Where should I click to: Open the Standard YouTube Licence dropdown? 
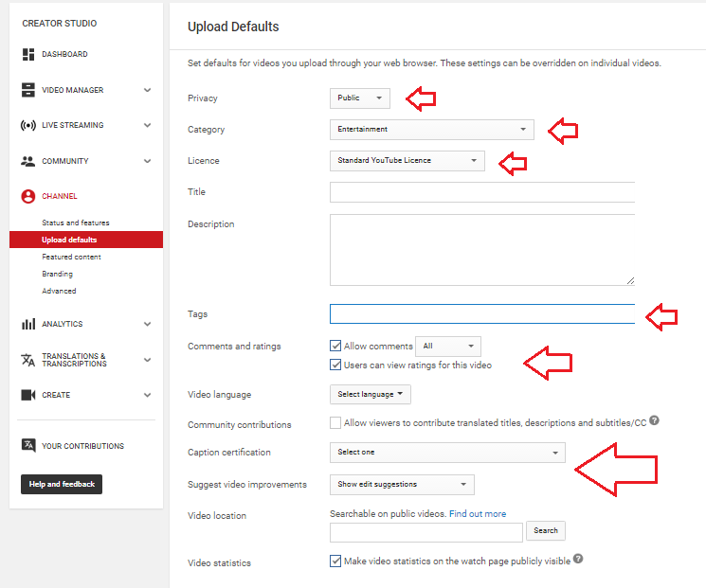point(407,161)
